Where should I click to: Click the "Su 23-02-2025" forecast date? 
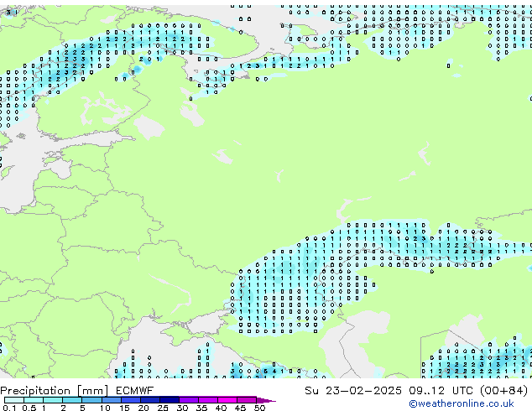353,391
